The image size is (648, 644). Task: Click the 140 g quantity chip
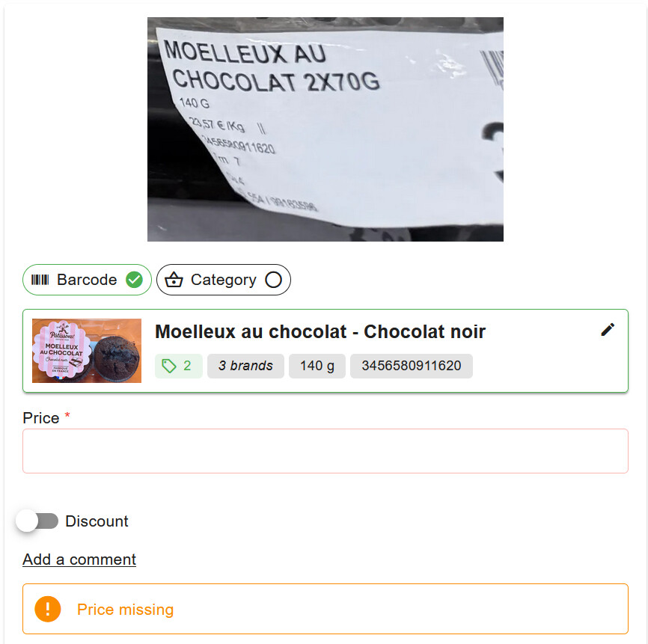tap(317, 366)
